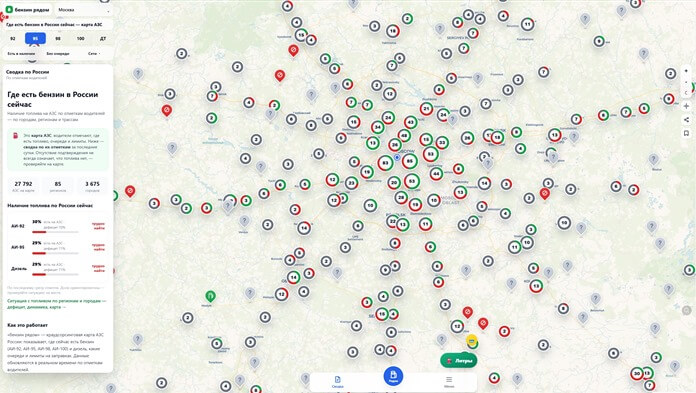
Task: Collapse the map controls chevron on right
Action: coord(686,93)
